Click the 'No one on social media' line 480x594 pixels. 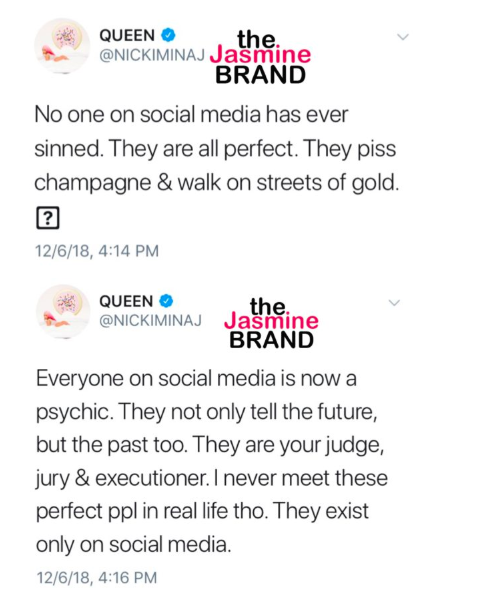pos(191,114)
